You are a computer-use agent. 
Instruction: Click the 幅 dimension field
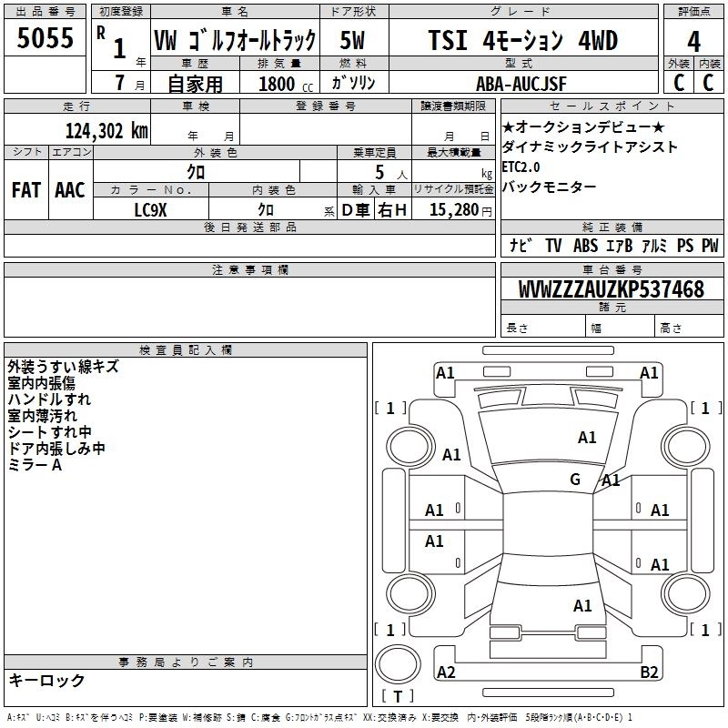pyautogui.click(x=621, y=328)
